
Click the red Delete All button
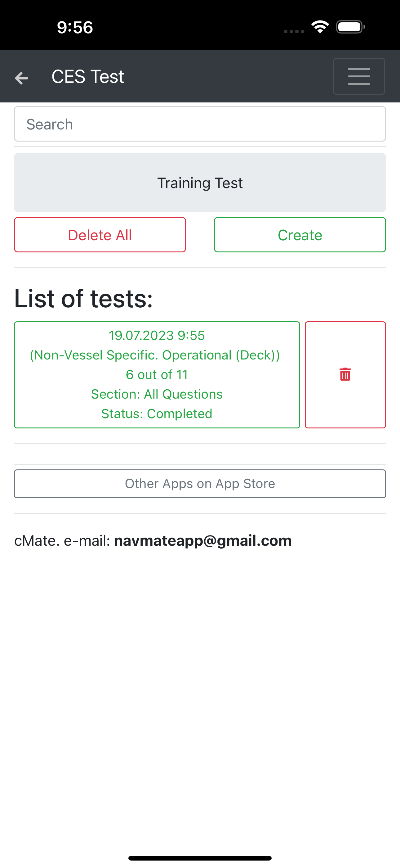100,235
